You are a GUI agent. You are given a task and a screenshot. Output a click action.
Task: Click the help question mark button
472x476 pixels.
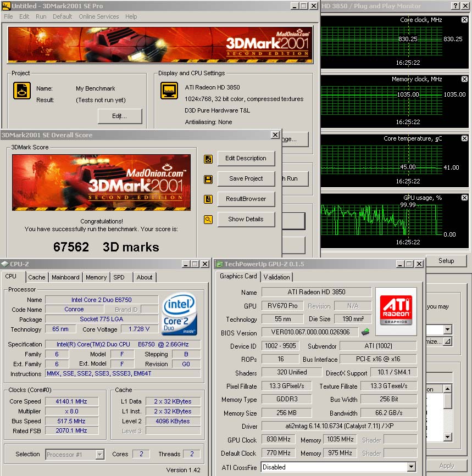click(456, 6)
